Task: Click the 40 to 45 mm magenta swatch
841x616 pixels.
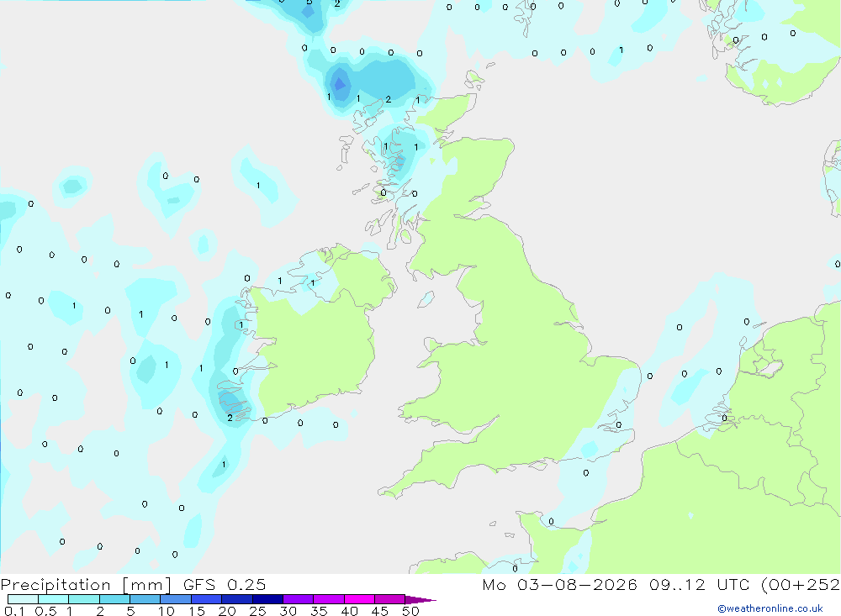Action: click(359, 599)
